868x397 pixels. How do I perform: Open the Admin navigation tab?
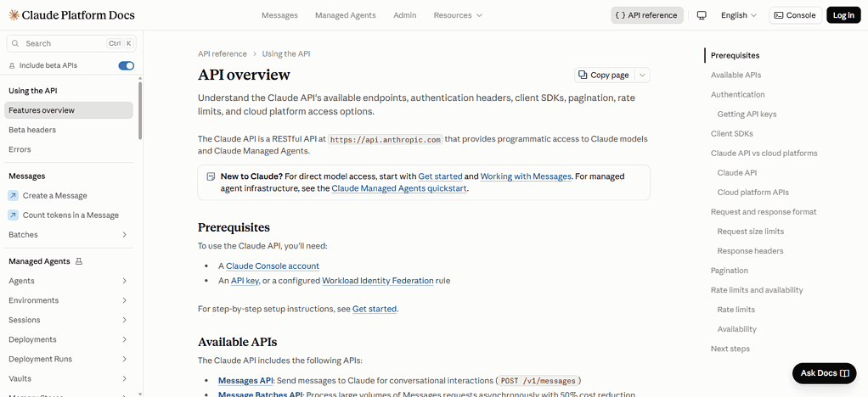pos(404,15)
